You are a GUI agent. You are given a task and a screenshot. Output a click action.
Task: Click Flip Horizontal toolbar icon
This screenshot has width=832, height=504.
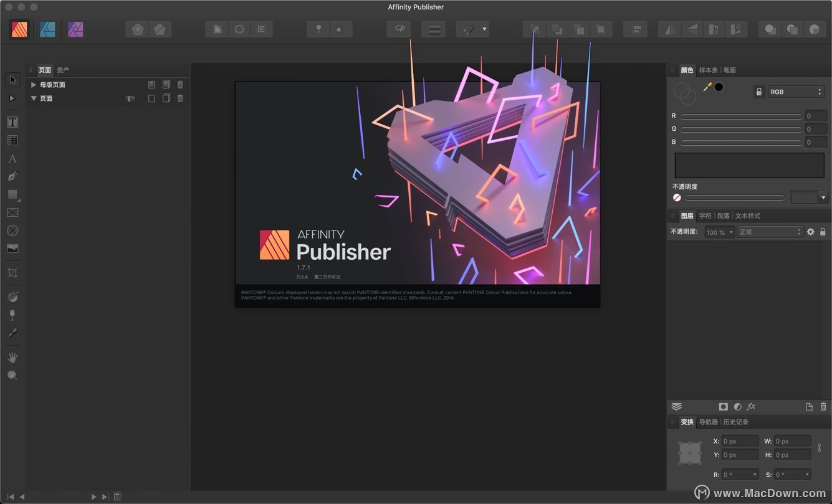click(670, 29)
